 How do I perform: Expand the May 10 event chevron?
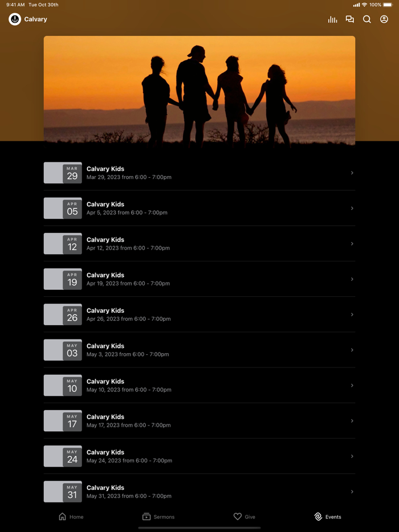point(352,386)
